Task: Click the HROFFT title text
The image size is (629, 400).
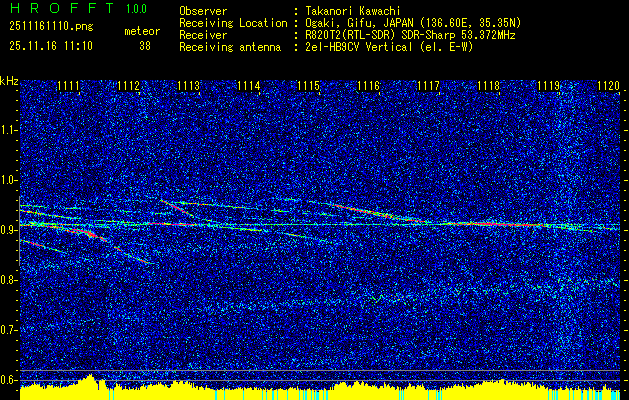Action: 62,8
